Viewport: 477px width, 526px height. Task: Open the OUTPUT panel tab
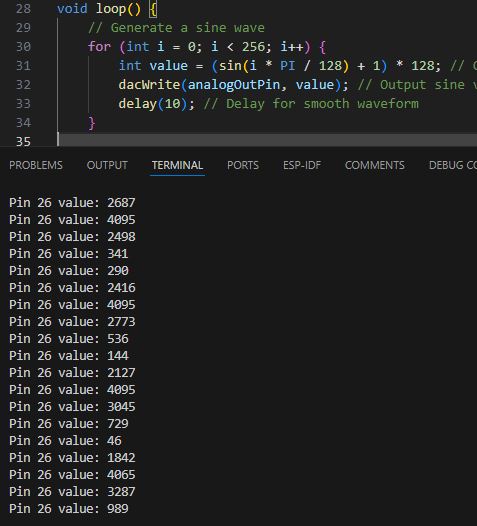coord(107,165)
